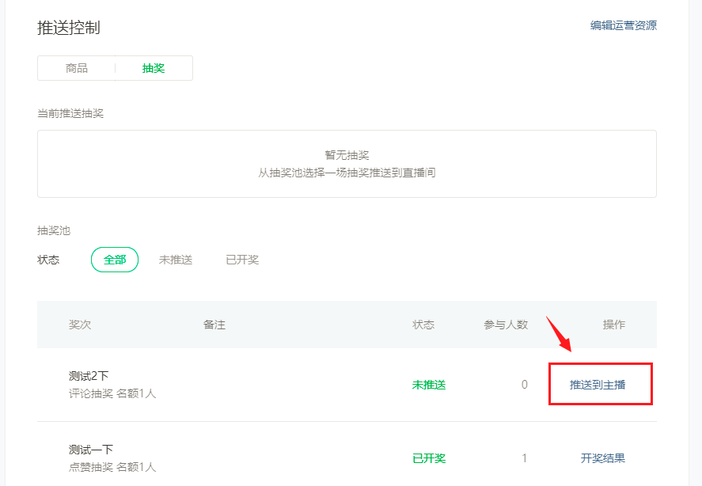Click 推送到主播 for 测试2下
The width and height of the screenshot is (702, 486).
point(599,385)
